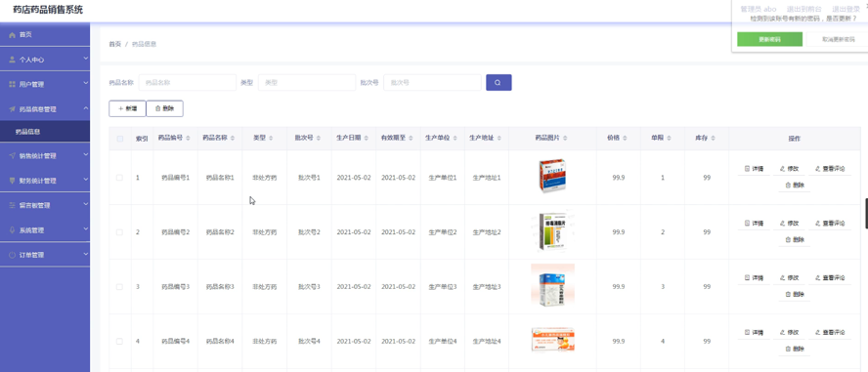Expand the 订单管理 sidebar chevron
Screen dimensions: 868x372
coord(86,254)
